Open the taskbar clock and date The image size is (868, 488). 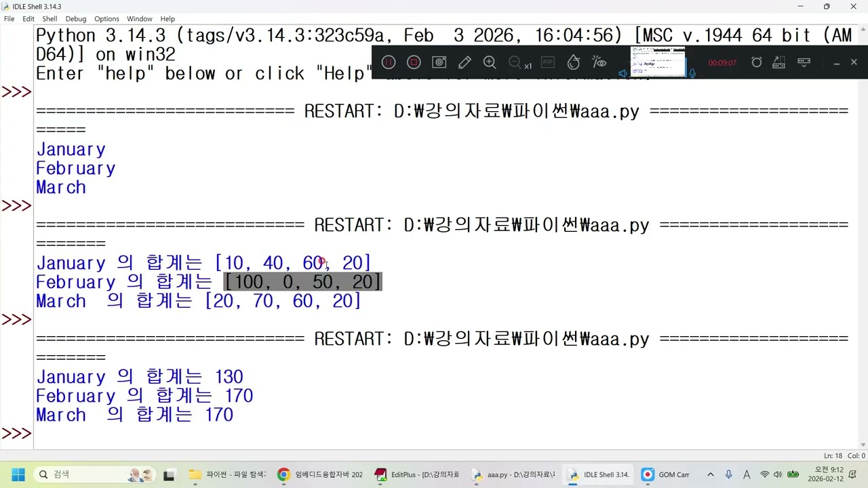tap(825, 474)
